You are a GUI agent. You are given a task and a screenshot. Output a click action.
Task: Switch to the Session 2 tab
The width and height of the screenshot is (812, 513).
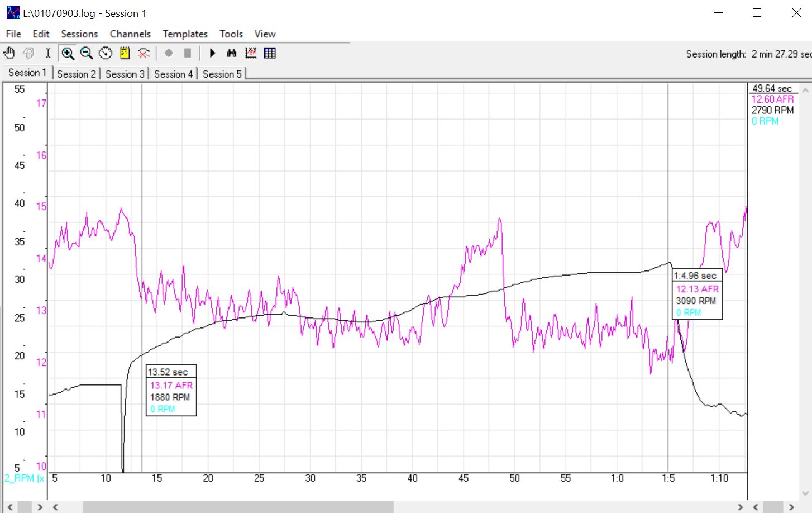tap(77, 74)
